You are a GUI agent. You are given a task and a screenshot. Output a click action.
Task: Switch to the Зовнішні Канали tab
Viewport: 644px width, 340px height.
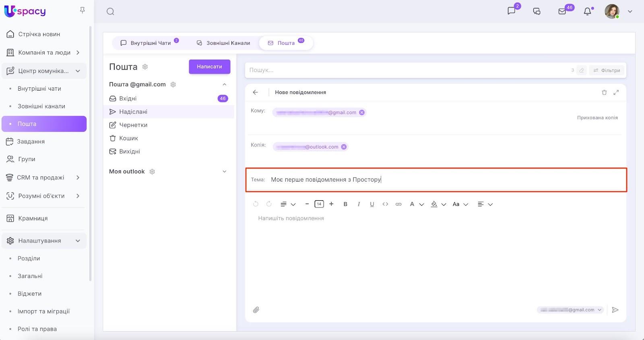223,43
